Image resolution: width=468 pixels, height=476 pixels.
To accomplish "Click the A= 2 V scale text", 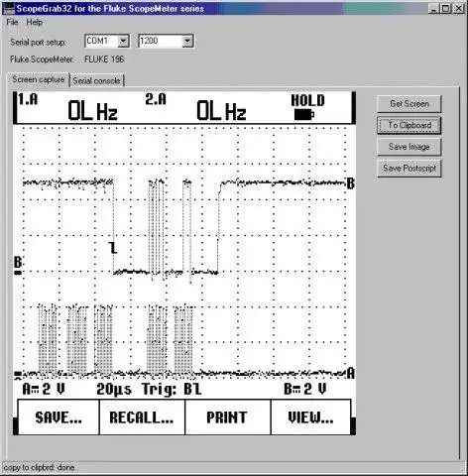I will (x=44, y=389).
